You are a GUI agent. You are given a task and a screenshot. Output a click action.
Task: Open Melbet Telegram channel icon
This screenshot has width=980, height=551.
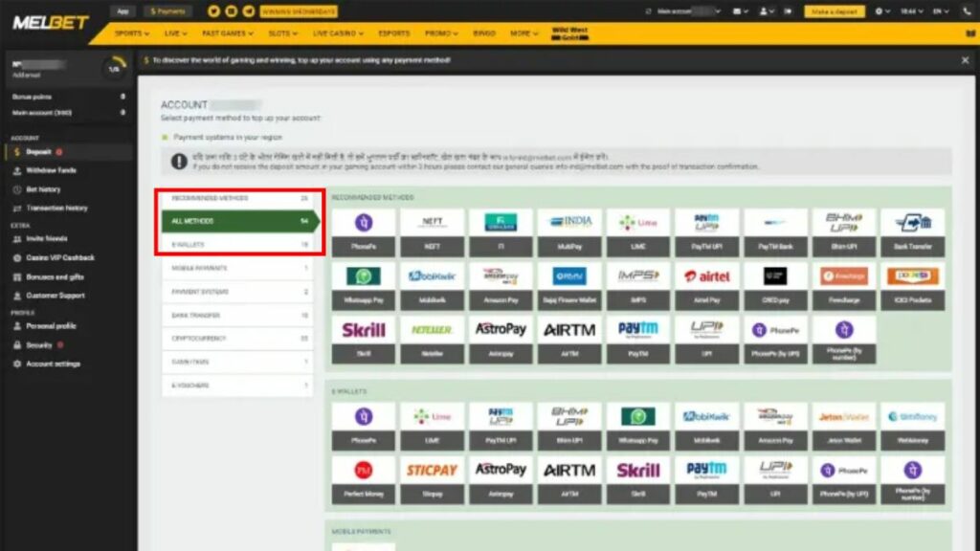(249, 11)
